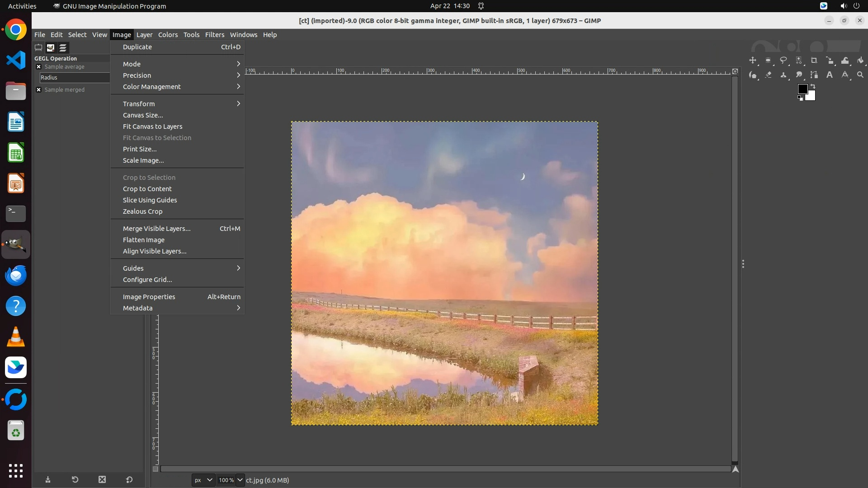The image size is (868, 488).
Task: Toggle the Sample average checkbox
Action: 38,67
